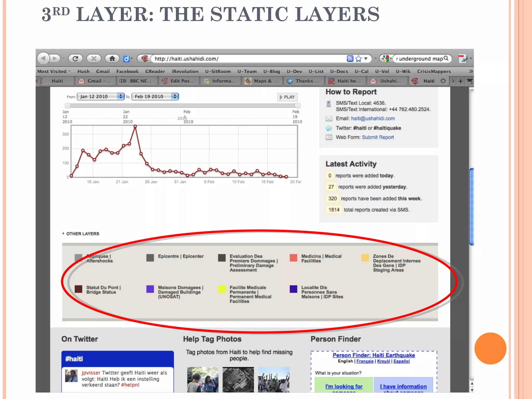Click the Web Form icon
Viewport: 532px width, 399px height.
[329, 137]
